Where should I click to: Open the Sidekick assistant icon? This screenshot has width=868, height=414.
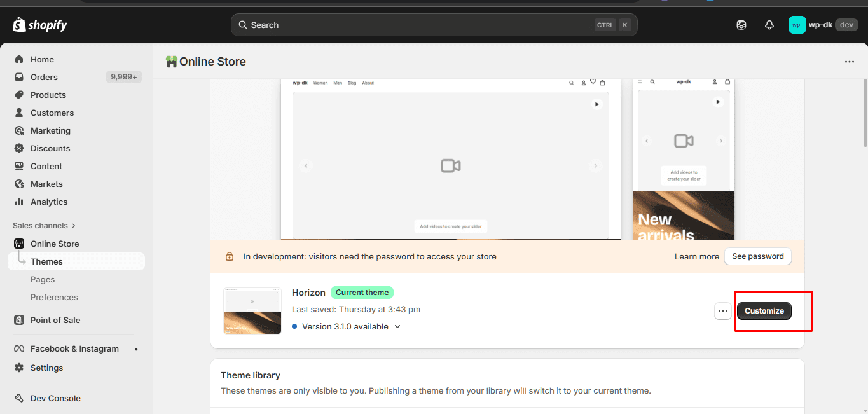click(x=741, y=24)
